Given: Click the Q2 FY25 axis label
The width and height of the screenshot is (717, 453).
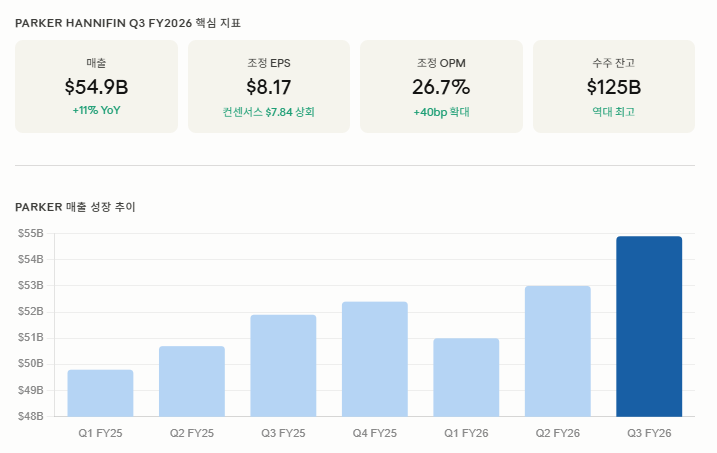Looking at the screenshot, I should (x=192, y=433).
